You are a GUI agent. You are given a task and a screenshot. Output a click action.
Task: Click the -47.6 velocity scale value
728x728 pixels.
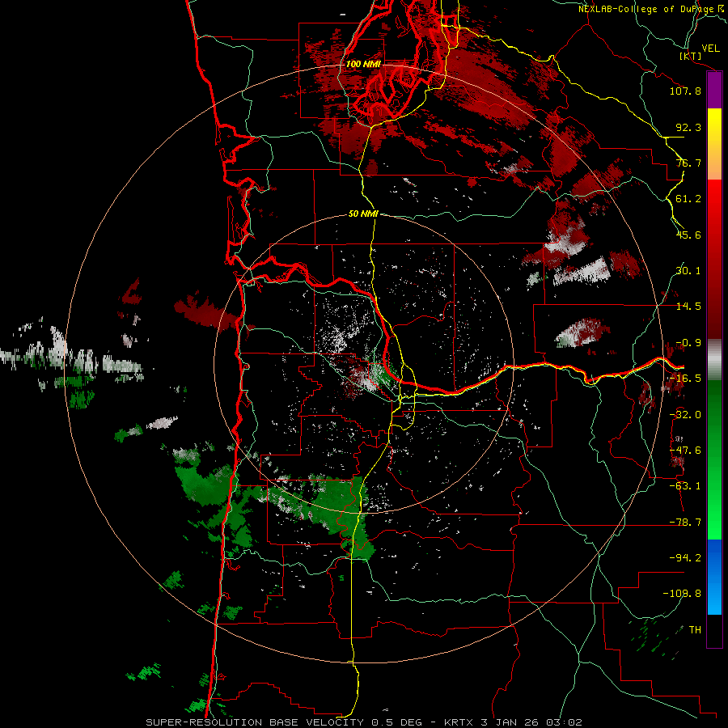685,451
